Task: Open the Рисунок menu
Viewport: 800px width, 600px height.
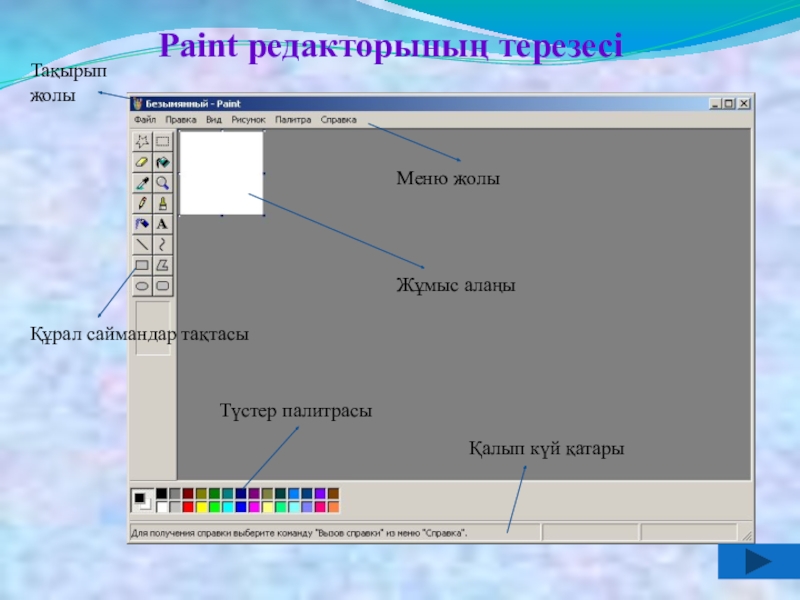Action: point(248,120)
